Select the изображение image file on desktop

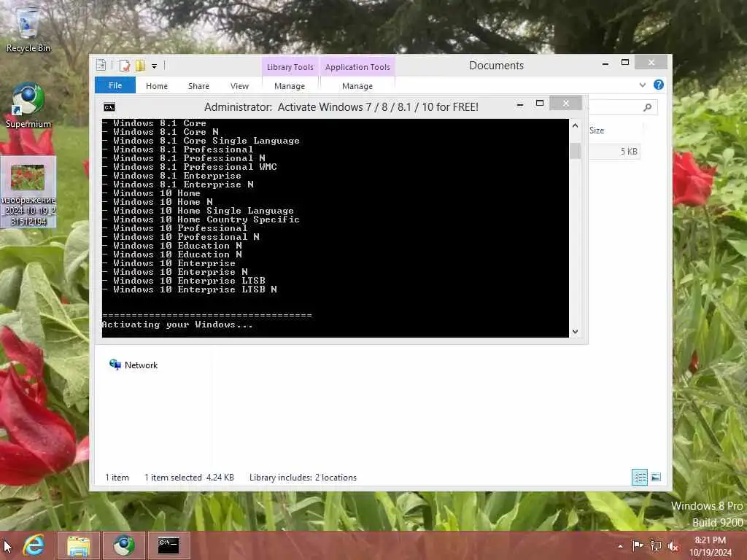pos(28,192)
